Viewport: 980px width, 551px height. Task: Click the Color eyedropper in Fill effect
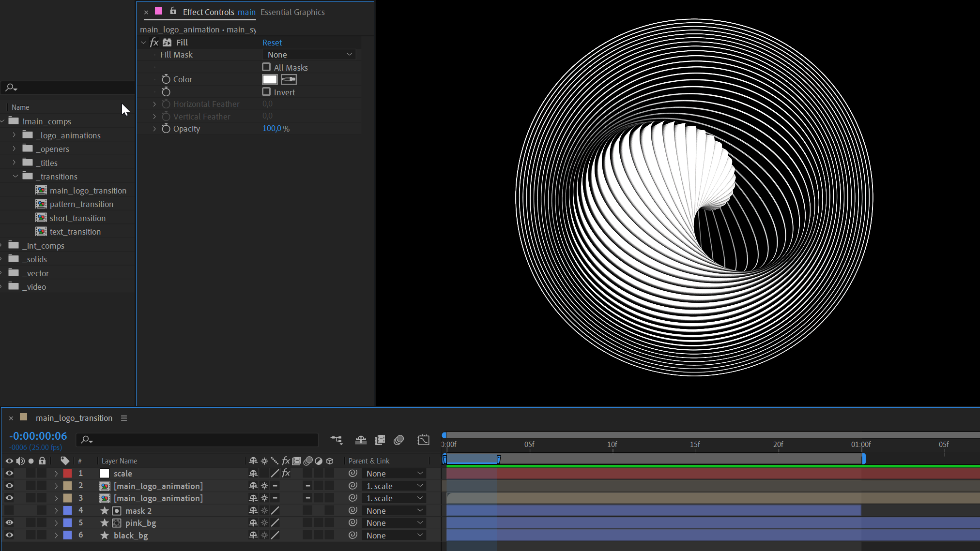tap(289, 79)
